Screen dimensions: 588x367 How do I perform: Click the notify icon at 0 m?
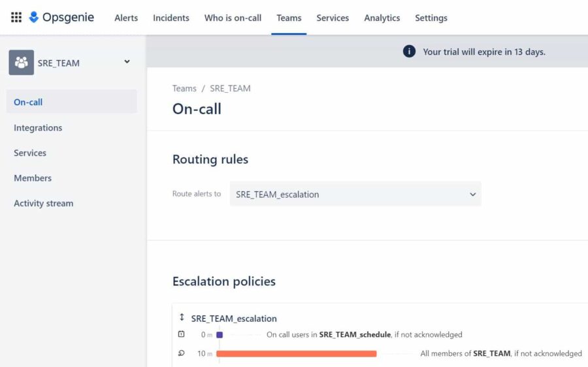(x=181, y=334)
